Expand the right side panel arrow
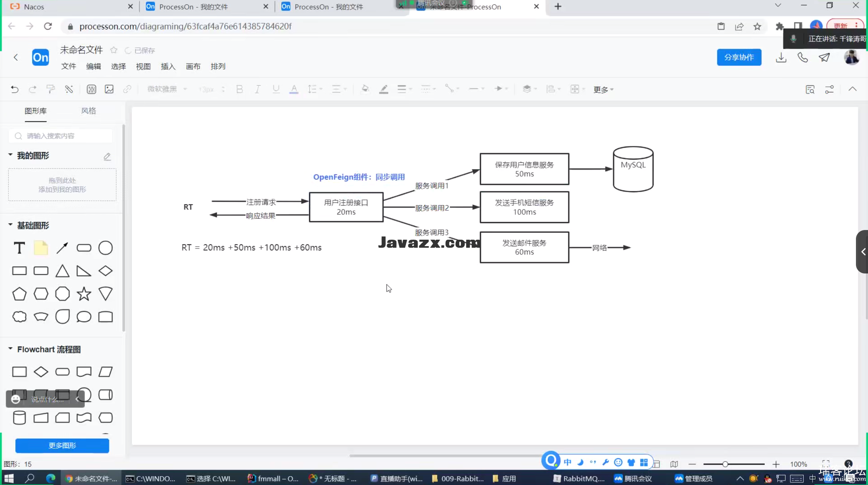Screen dimensions: 868x485 point(863,252)
